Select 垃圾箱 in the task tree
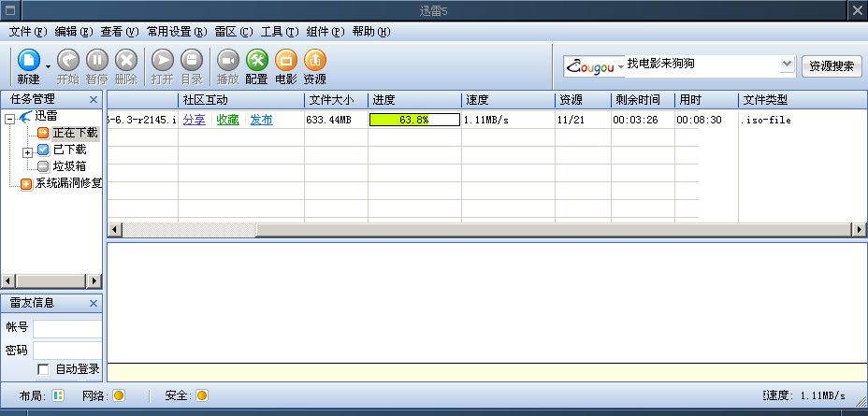The image size is (868, 416). click(69, 166)
